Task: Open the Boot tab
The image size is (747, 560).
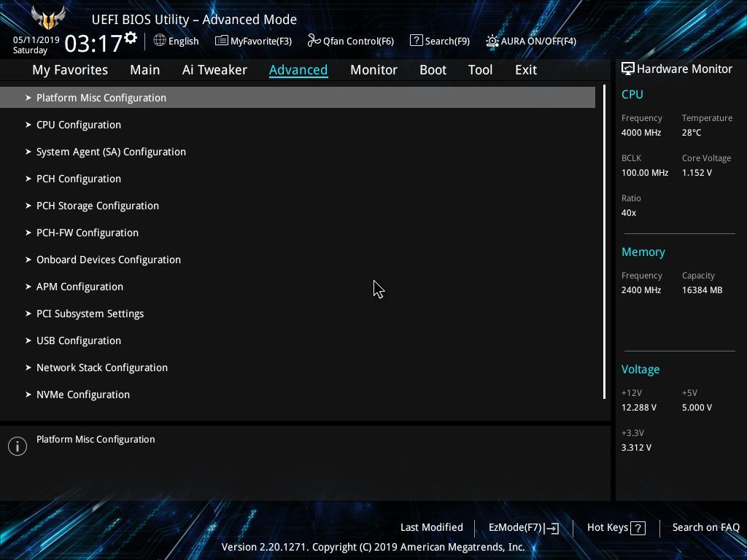Action: click(x=433, y=70)
